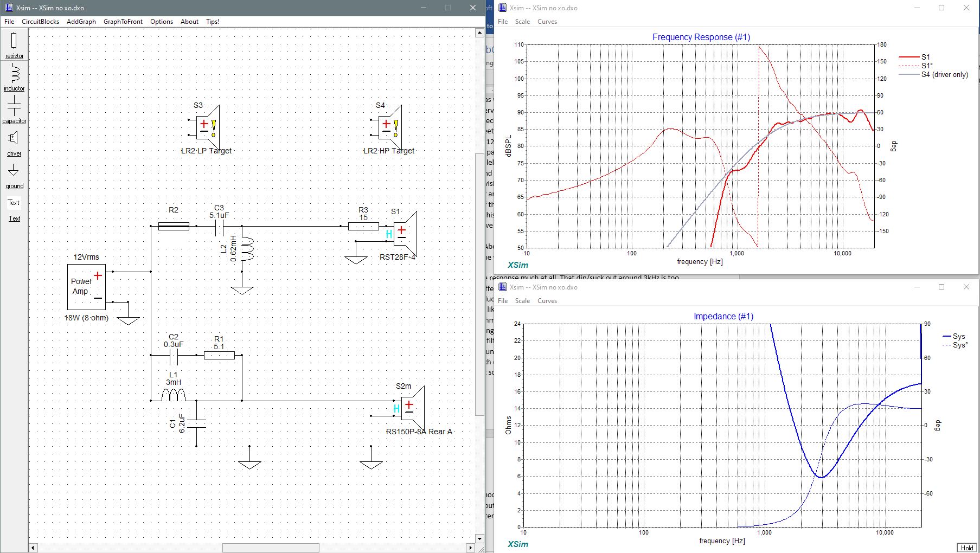Click the 18W (8 ohm) label
The height and width of the screenshot is (553, 980).
click(x=86, y=318)
